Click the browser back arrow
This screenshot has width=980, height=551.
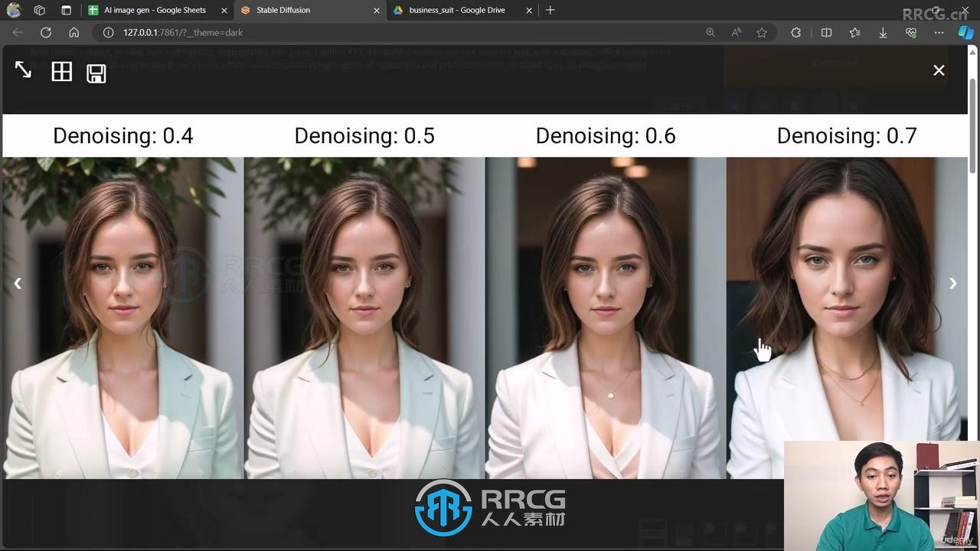pos(18,32)
